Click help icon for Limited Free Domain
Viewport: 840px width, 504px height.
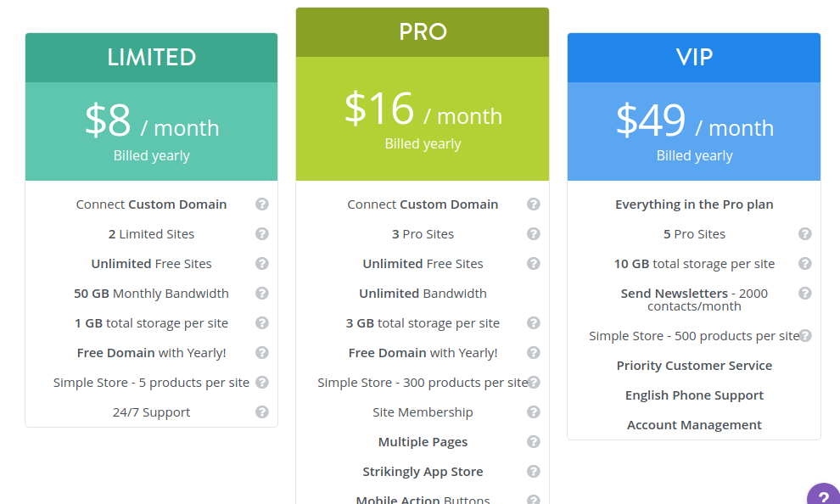[262, 353]
